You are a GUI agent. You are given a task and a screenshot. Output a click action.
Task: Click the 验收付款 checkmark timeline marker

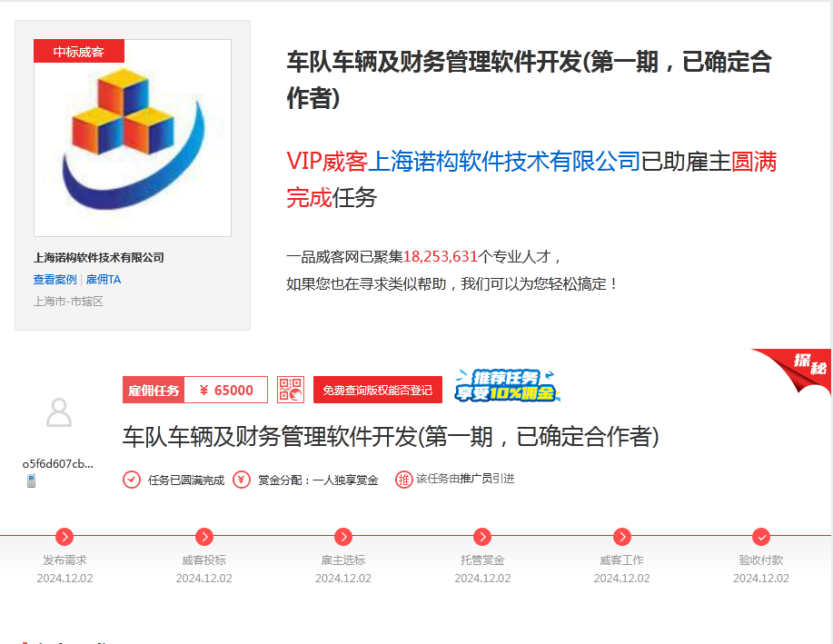coord(761,537)
